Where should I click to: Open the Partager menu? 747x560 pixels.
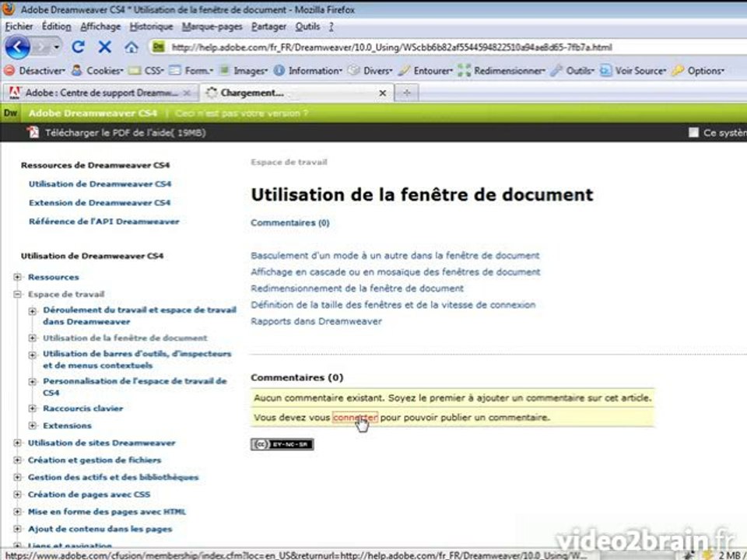coord(268,26)
